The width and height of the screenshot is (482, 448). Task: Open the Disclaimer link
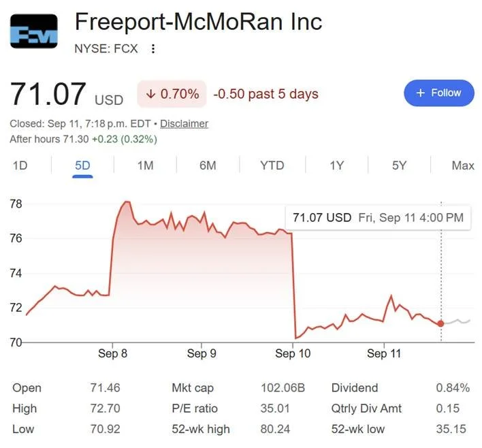pyautogui.click(x=184, y=124)
